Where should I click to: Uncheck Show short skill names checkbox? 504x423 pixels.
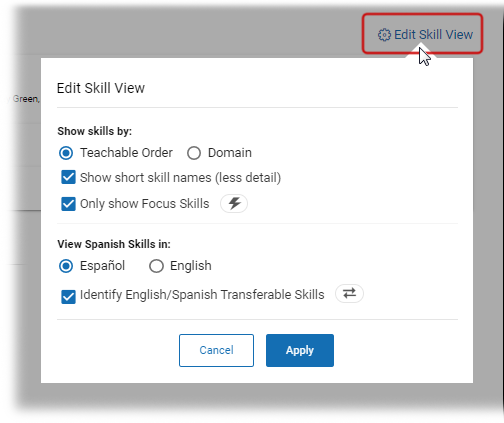pos(68,177)
